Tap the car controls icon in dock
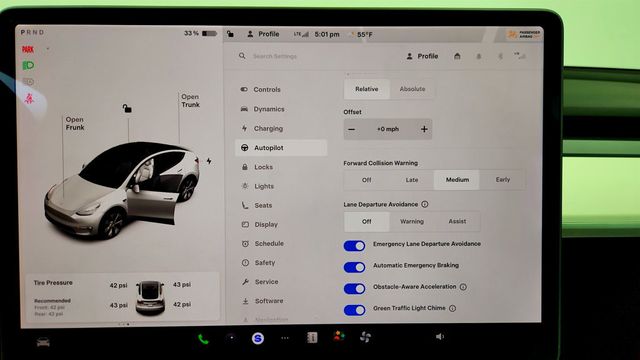The height and width of the screenshot is (360, 640). pos(43,342)
